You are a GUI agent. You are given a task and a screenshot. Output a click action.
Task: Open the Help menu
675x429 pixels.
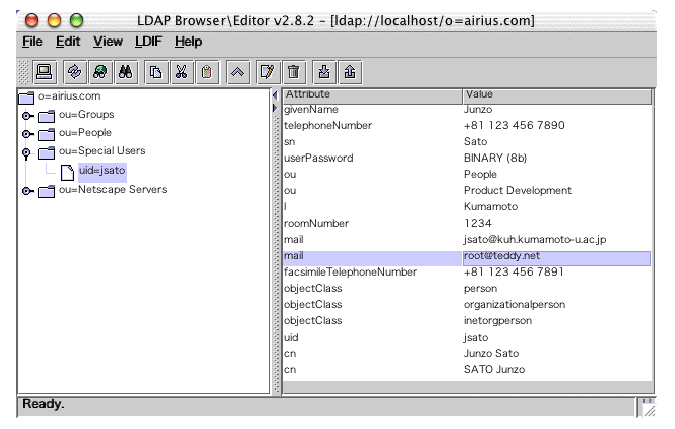click(189, 42)
